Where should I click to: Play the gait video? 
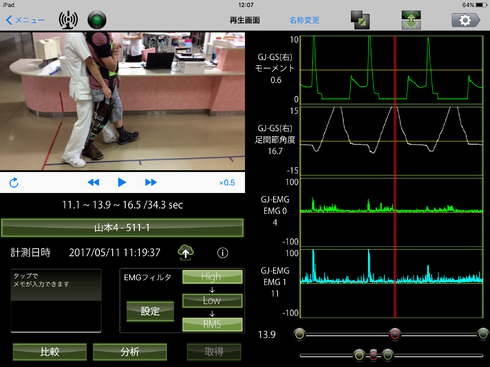pos(122,182)
